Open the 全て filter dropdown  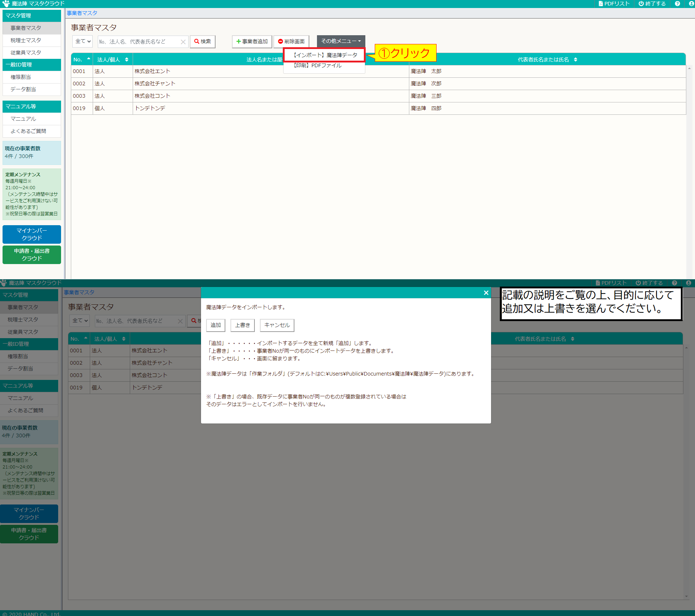click(x=83, y=41)
